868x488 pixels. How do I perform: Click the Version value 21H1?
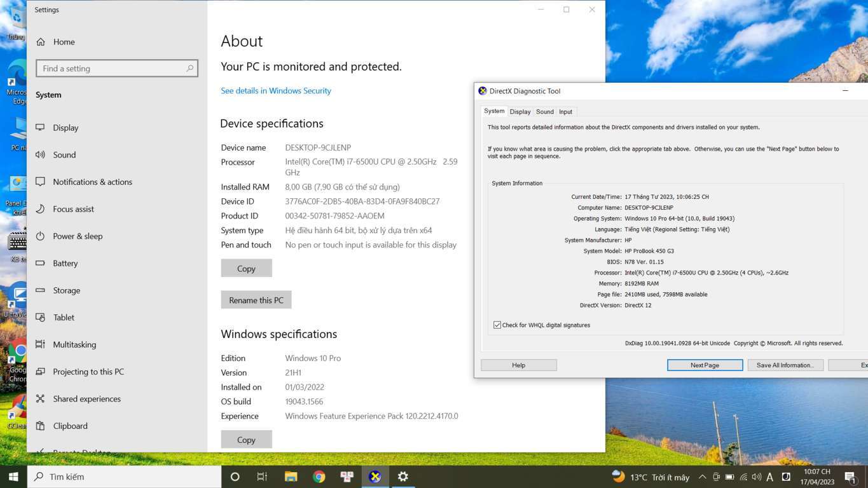point(293,373)
